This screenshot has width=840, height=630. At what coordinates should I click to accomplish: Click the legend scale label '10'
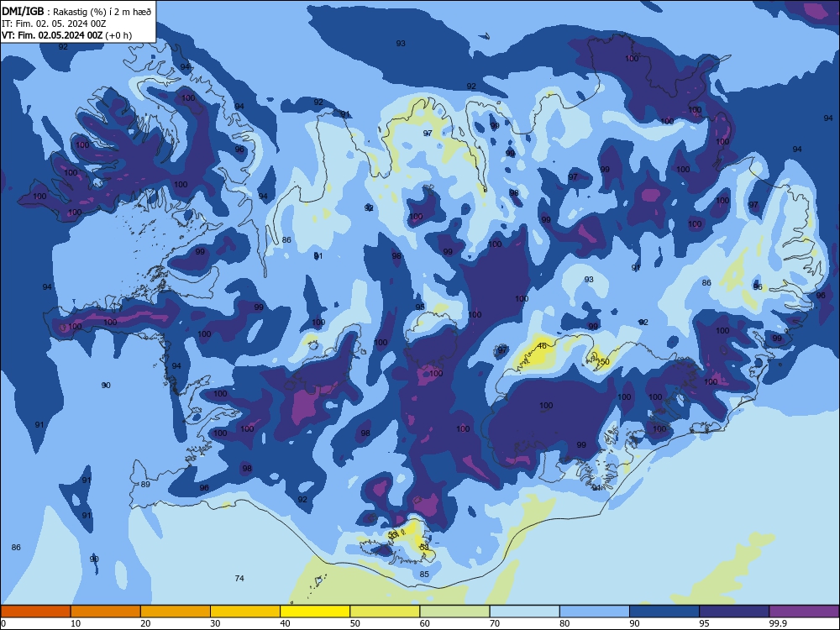click(76, 623)
